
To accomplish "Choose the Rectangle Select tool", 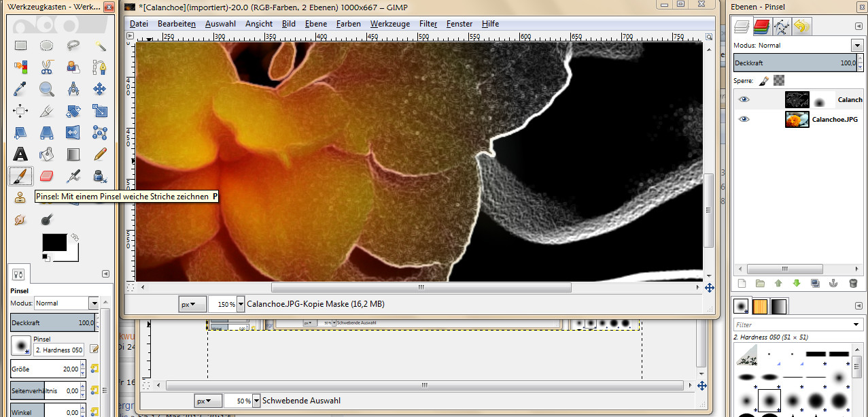I will pos(20,46).
